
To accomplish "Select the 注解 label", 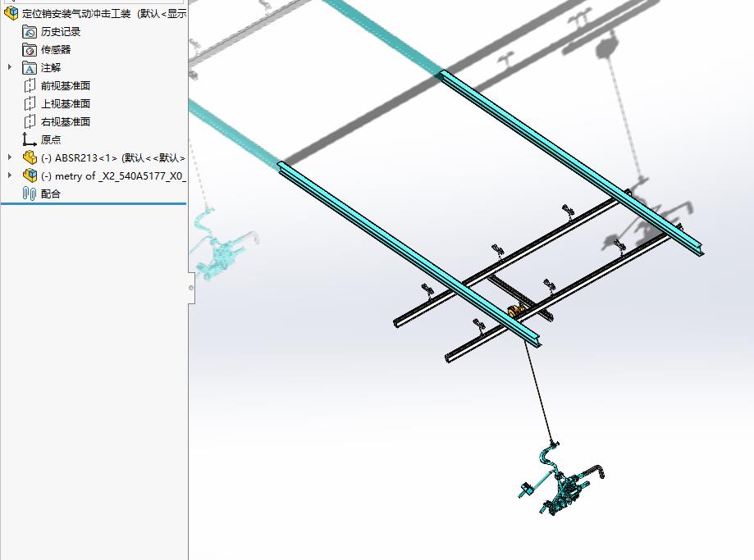I will tap(51, 68).
